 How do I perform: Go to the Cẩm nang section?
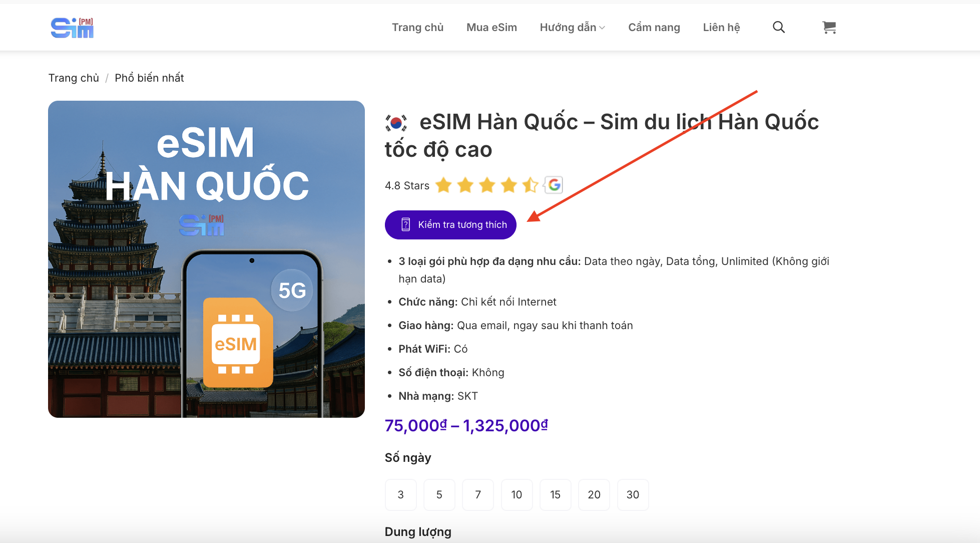pos(654,27)
